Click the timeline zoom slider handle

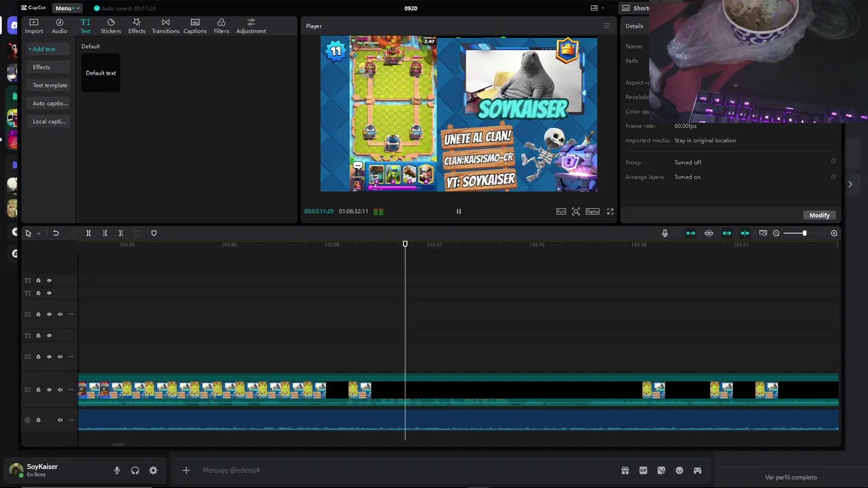click(805, 233)
